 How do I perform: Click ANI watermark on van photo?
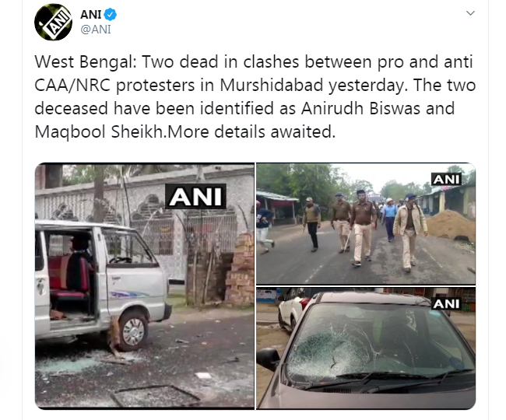pos(195,197)
